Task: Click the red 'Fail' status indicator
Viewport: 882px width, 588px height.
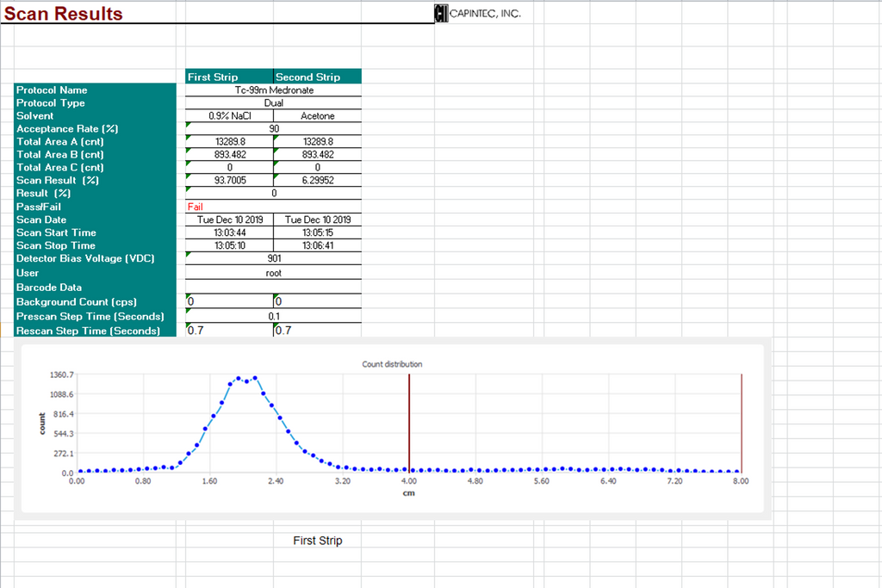Action: 196,207
